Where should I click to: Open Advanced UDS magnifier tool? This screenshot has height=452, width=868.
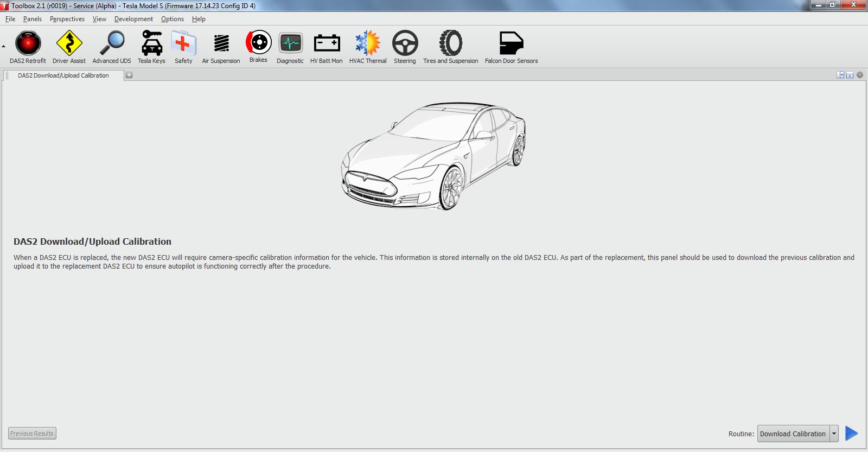(x=112, y=43)
